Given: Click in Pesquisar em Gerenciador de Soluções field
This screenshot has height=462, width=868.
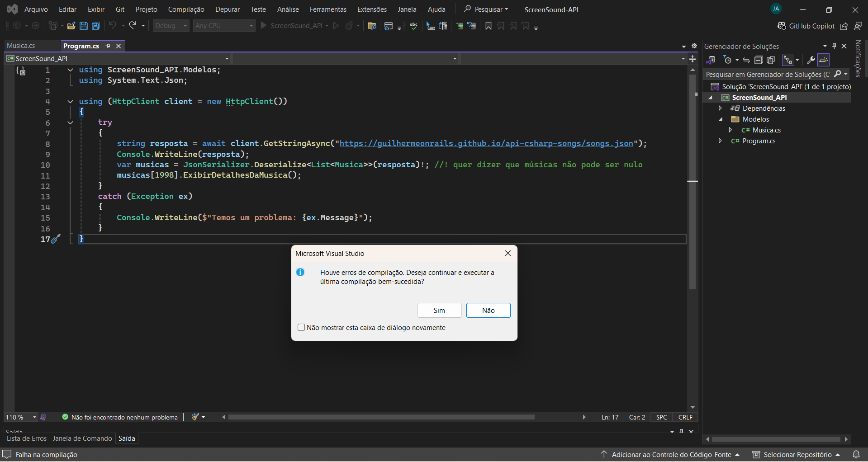Looking at the screenshot, I should pyautogui.click(x=768, y=74).
